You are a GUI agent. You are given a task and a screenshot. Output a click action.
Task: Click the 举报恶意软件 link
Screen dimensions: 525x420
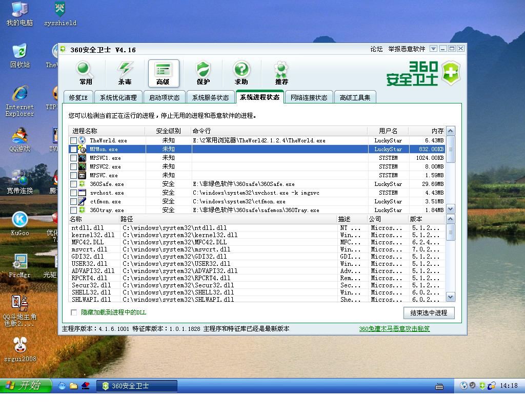tap(407, 49)
